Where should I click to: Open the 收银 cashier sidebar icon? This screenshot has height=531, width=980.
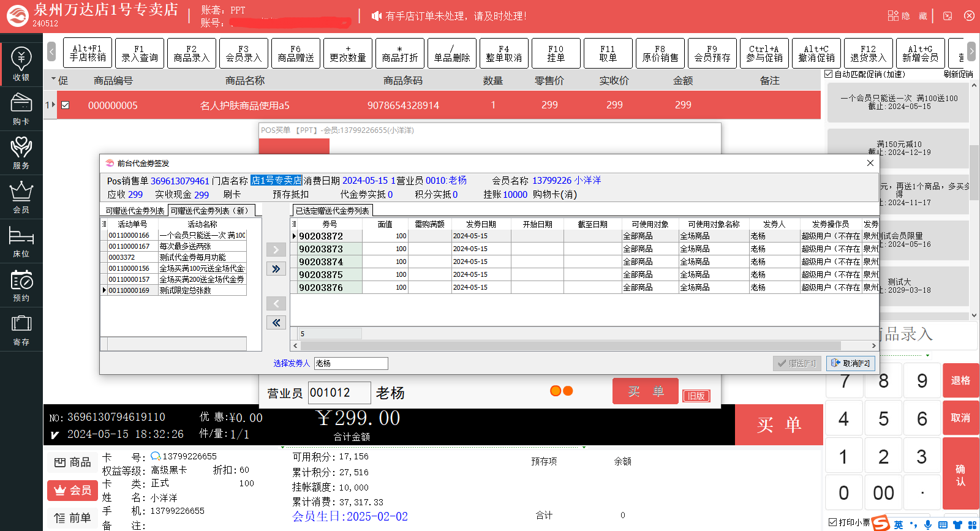[21, 64]
